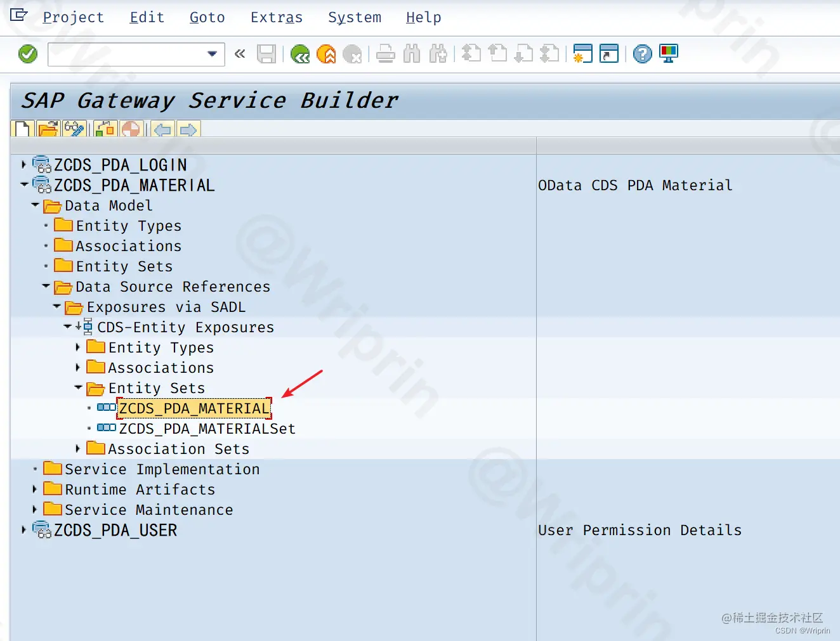Click the blue right arrow navigation icon
Screen dimensions: 840x641
pos(188,129)
